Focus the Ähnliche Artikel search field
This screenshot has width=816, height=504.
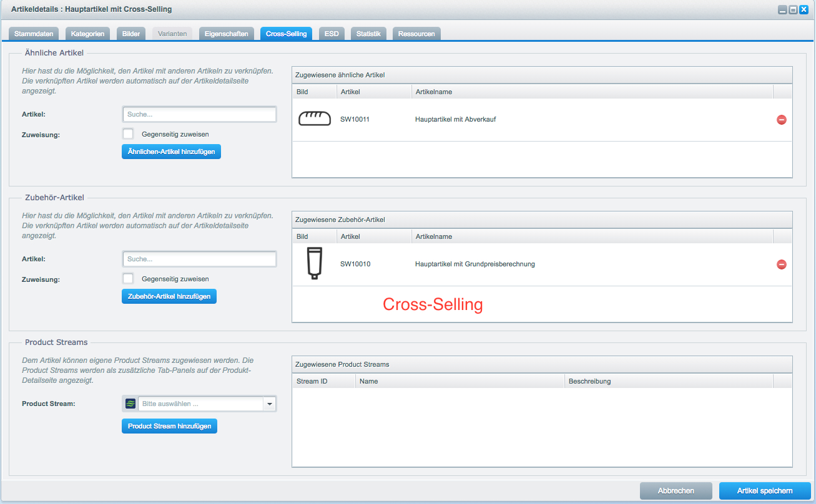click(x=200, y=114)
